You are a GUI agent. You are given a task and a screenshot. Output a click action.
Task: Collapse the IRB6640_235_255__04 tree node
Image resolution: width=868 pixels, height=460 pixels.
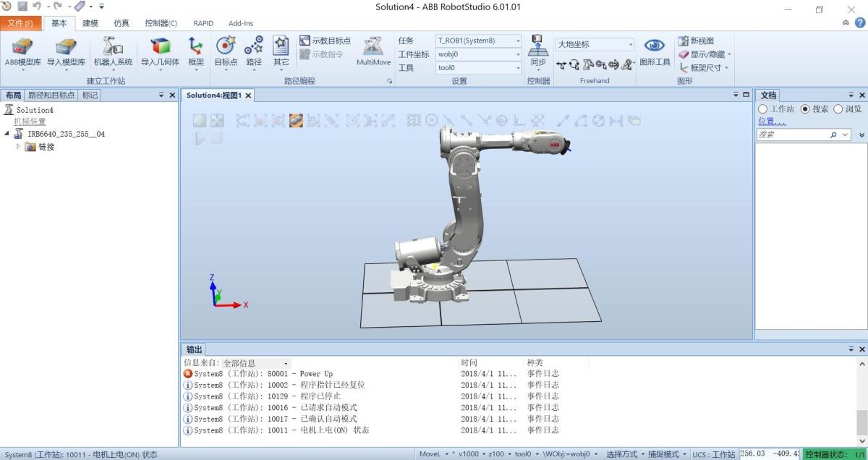(7, 134)
